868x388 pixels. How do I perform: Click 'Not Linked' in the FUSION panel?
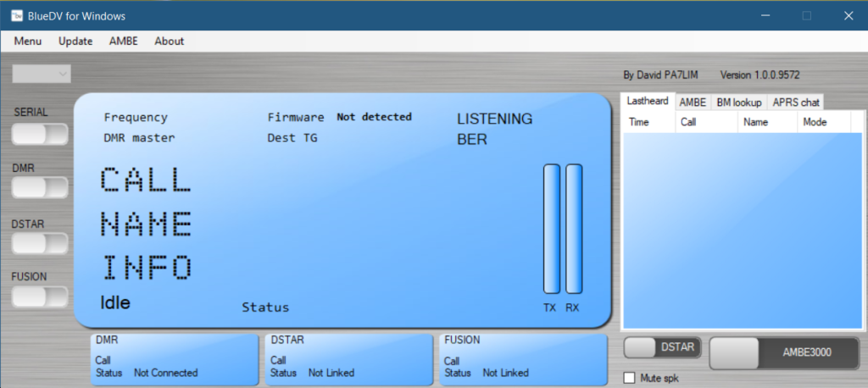pyautogui.click(x=505, y=373)
